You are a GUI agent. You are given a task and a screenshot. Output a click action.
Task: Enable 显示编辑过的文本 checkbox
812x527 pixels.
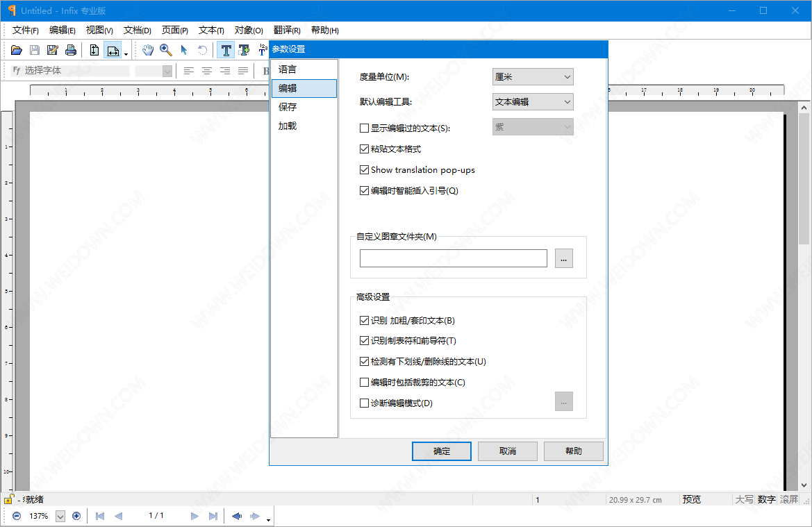pos(364,128)
